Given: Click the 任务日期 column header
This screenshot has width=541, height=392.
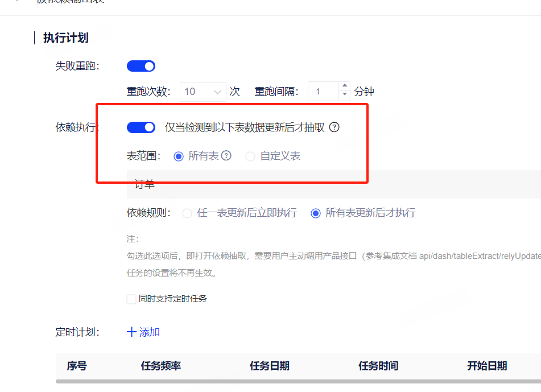Looking at the screenshot, I should (x=270, y=366).
